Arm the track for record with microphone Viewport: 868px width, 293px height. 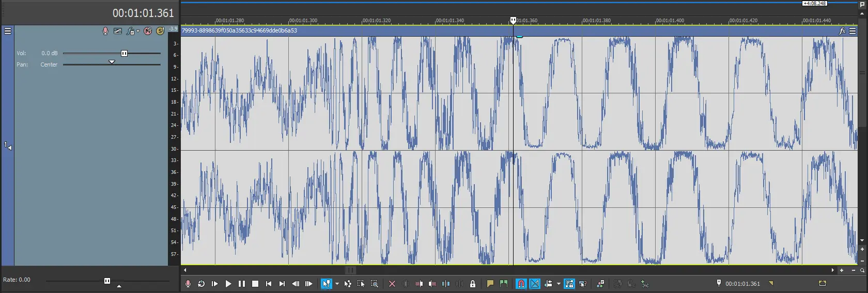105,31
